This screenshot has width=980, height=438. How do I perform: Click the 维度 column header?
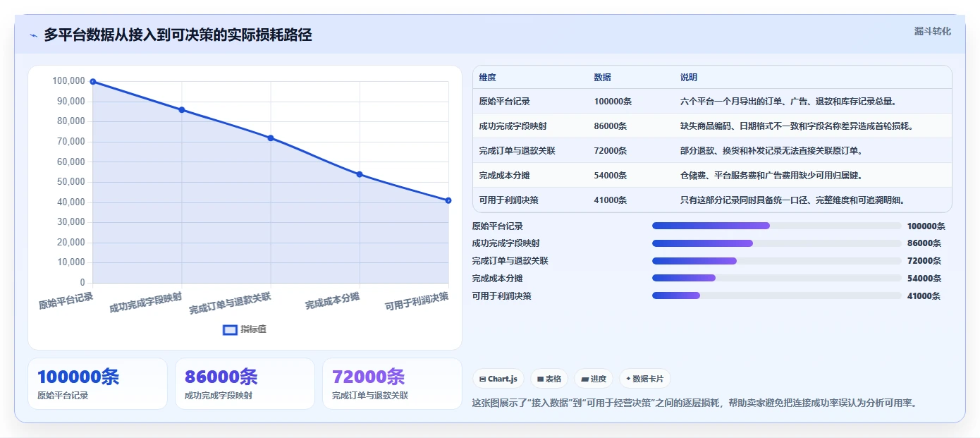pyautogui.click(x=487, y=78)
